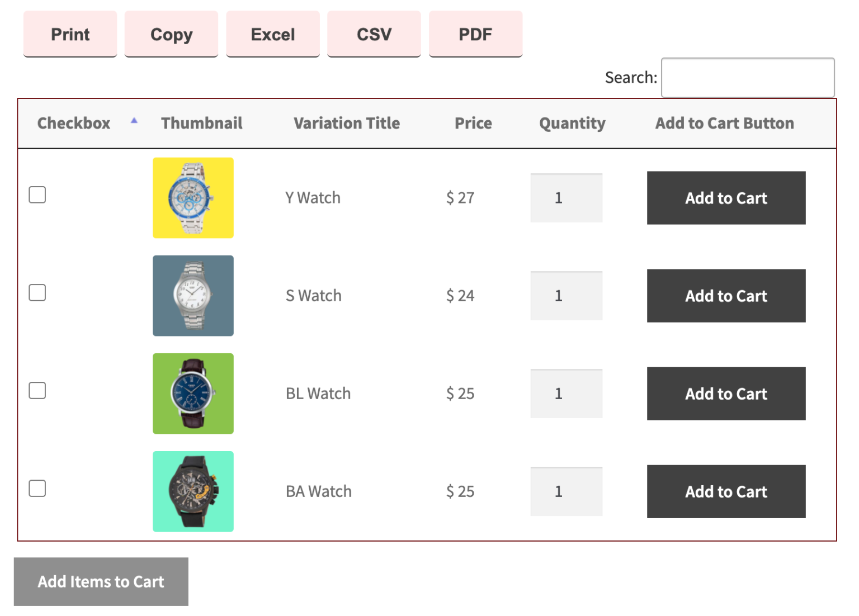Click the Print export button
Viewport: 859px width, 616px height.
(x=70, y=34)
